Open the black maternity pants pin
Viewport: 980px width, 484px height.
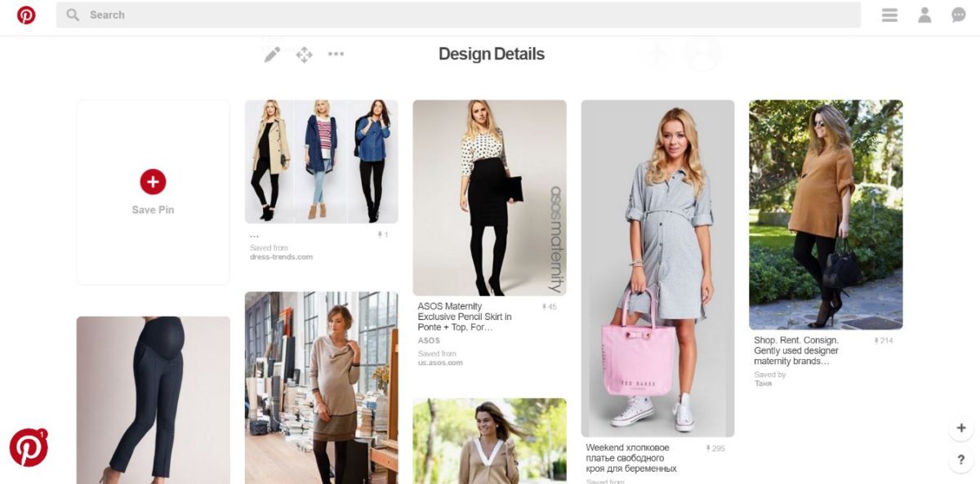pyautogui.click(x=153, y=400)
